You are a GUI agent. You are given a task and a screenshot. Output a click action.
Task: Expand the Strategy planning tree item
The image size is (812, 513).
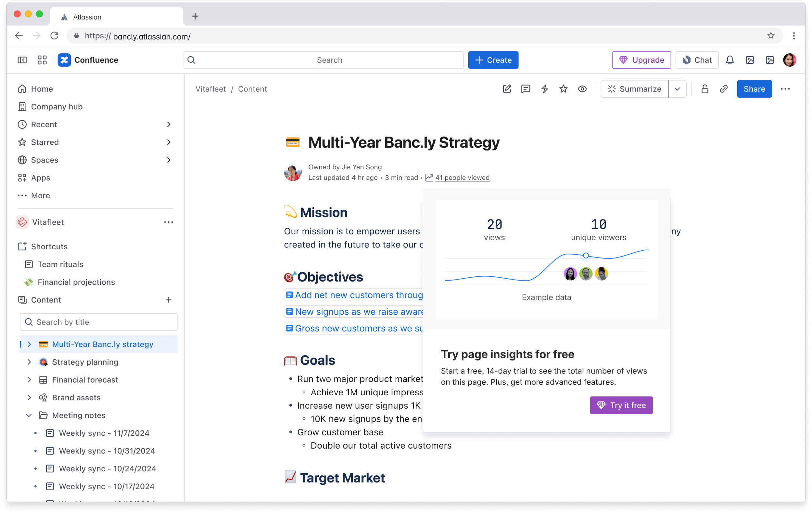[x=29, y=362]
